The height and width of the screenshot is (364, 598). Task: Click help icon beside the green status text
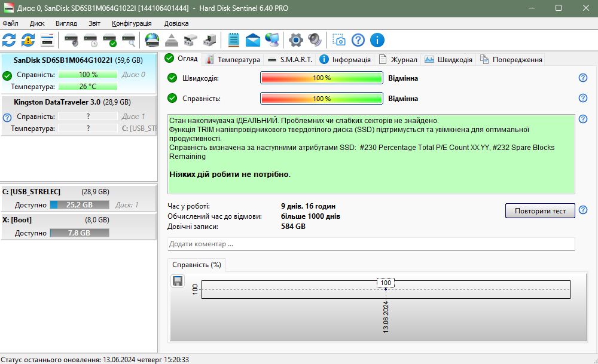click(x=582, y=119)
